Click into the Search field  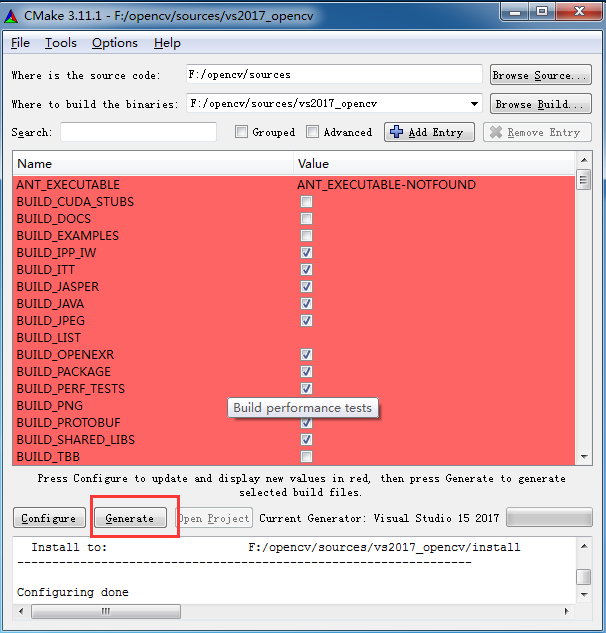[x=138, y=132]
